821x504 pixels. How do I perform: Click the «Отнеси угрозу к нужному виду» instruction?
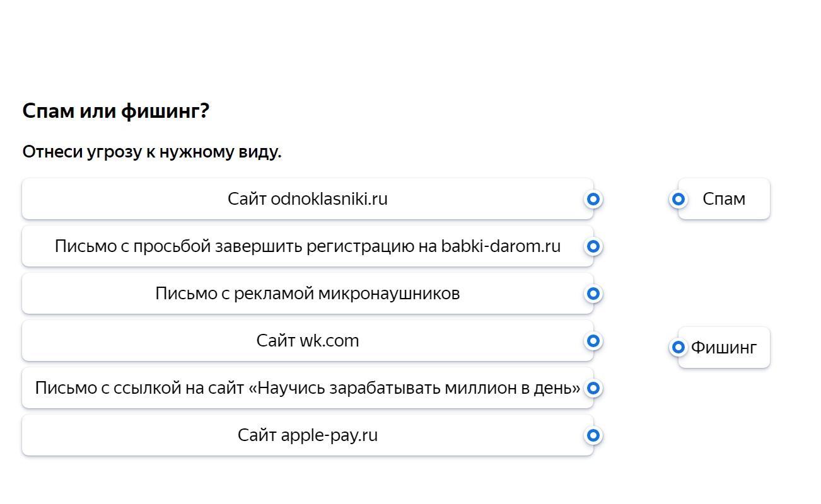coord(151,152)
